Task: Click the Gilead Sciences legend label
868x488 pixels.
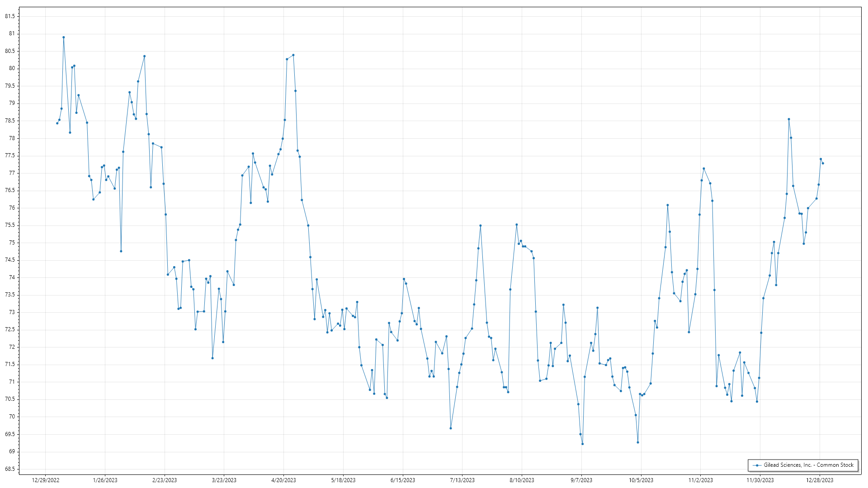Action: pyautogui.click(x=808, y=465)
